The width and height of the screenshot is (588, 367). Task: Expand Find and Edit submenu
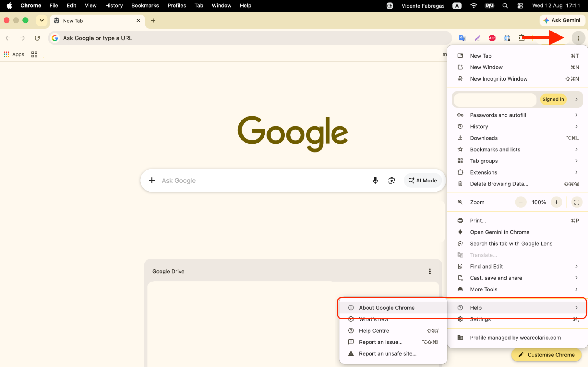pos(517,267)
